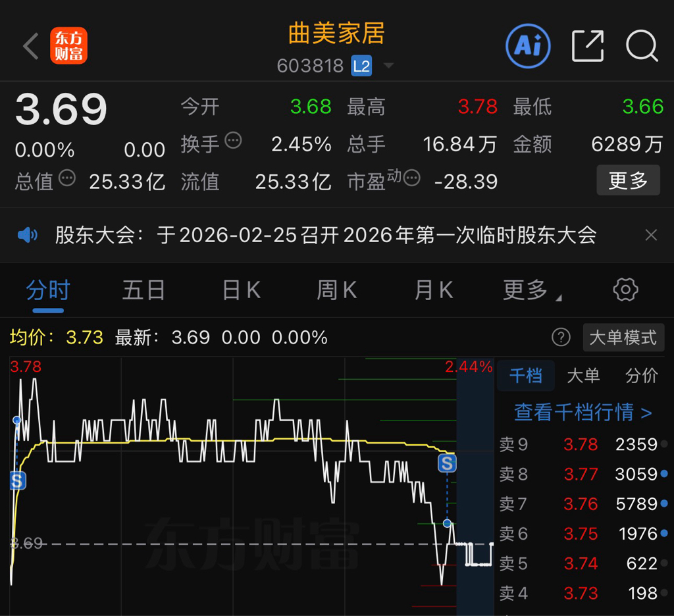Tap the question mark help icon
Screen dimensions: 674x616
[x=561, y=338]
